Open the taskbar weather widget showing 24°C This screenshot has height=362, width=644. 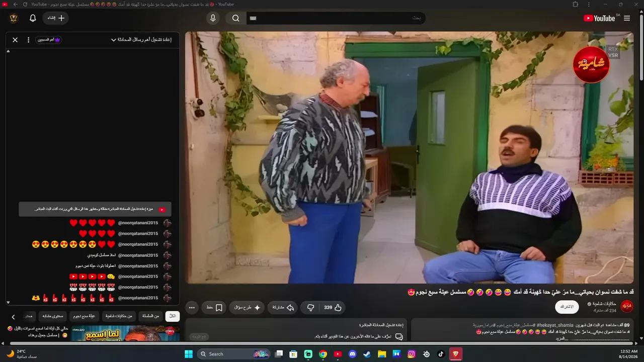tap(21, 354)
